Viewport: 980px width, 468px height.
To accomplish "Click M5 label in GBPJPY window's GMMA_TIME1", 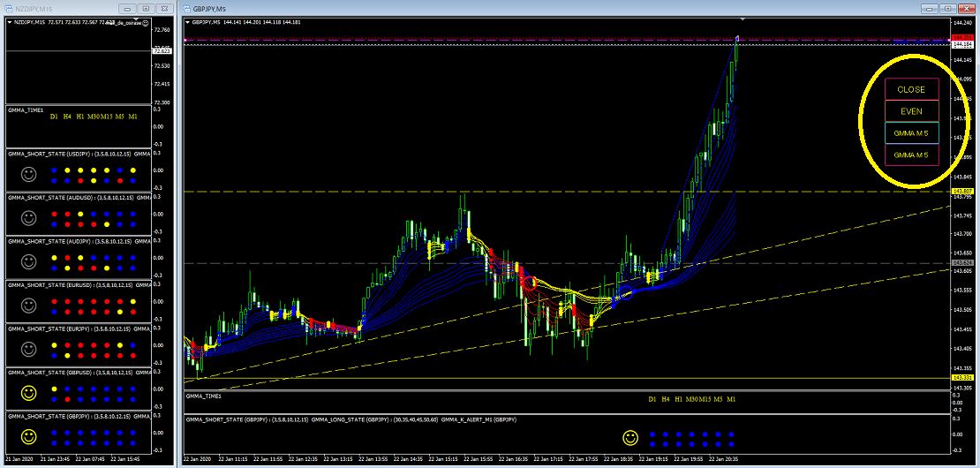I will coord(718,398).
